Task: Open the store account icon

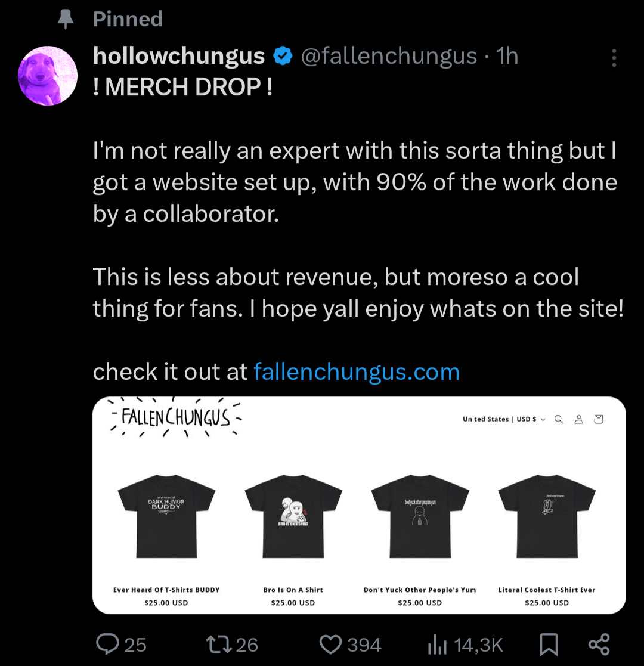Action: (x=578, y=419)
